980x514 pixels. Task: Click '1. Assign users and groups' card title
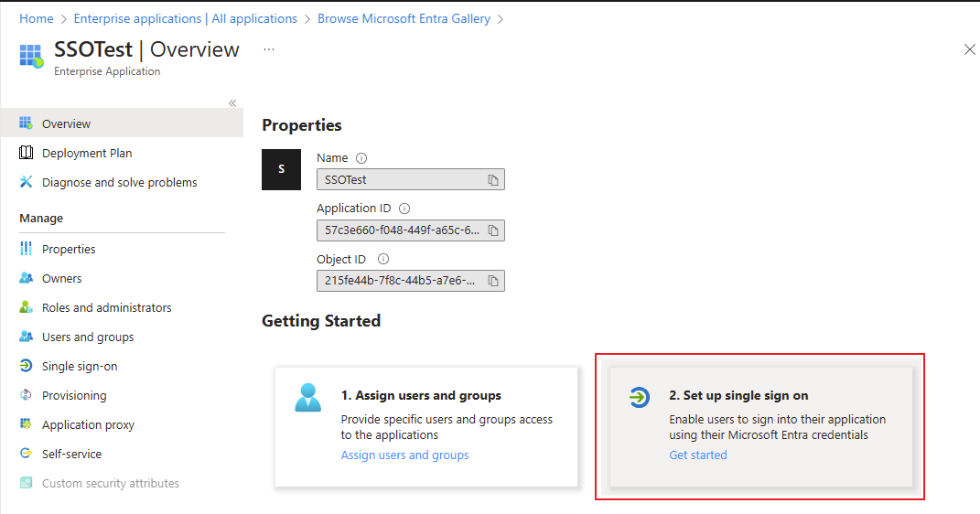(x=421, y=395)
